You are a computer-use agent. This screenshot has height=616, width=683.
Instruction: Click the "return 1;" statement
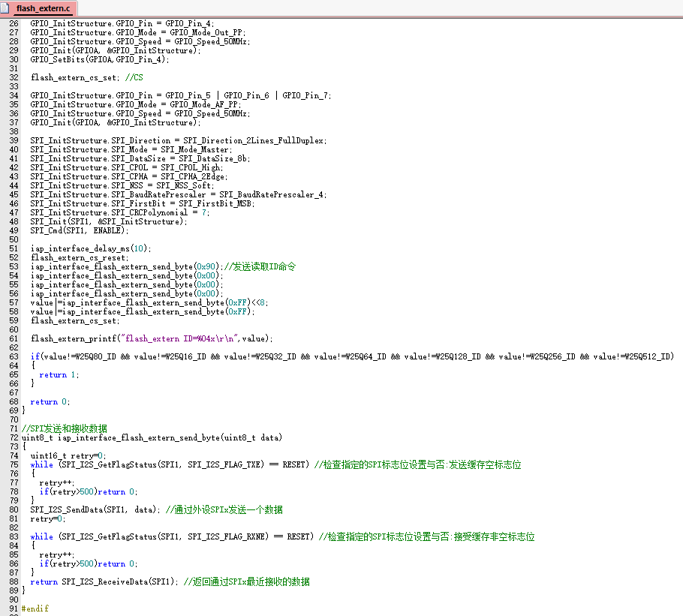53,374
